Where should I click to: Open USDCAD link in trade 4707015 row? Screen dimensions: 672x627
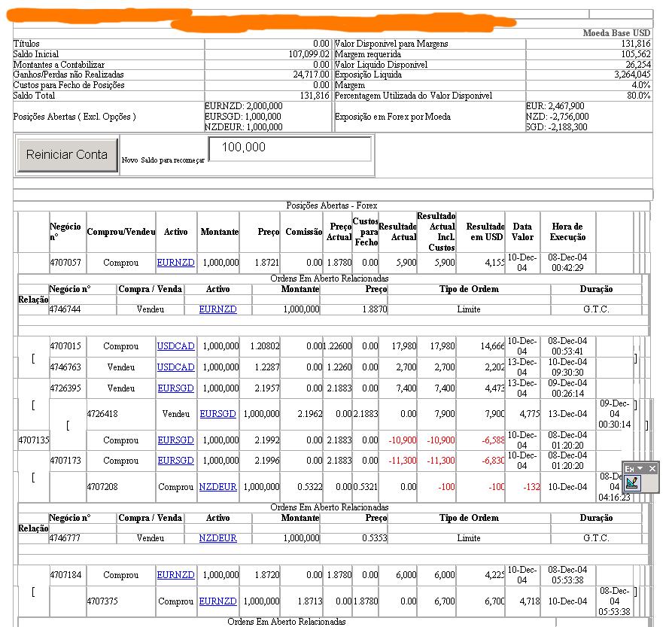(176, 346)
